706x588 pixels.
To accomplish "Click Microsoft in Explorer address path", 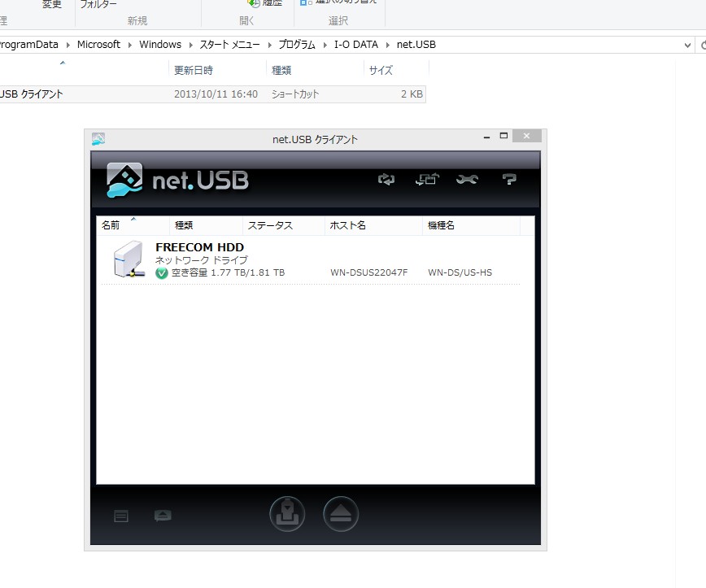I will coord(98,45).
